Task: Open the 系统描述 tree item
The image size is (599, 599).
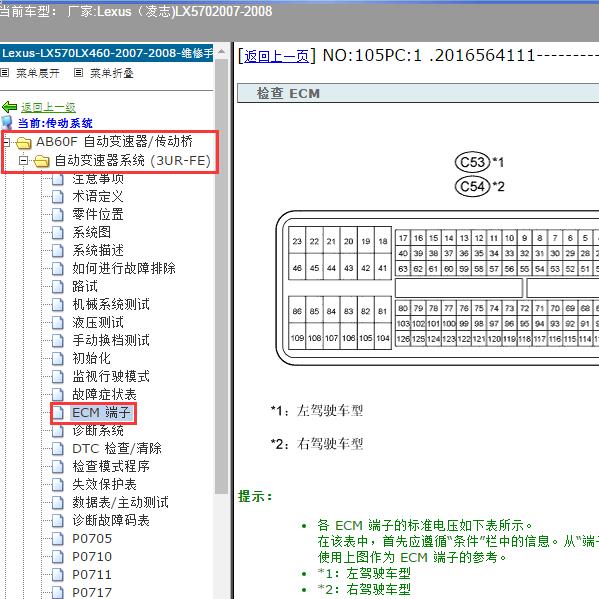Action: point(98,251)
